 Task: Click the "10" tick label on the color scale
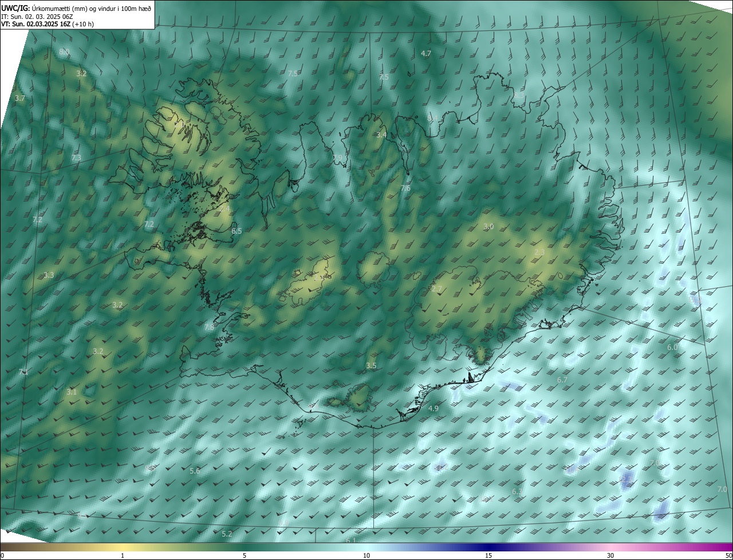(x=366, y=556)
